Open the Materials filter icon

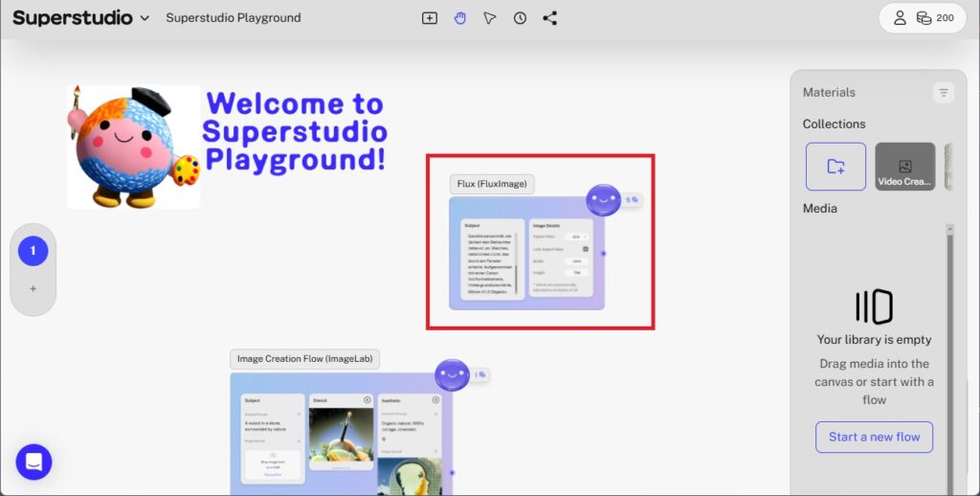pos(944,93)
